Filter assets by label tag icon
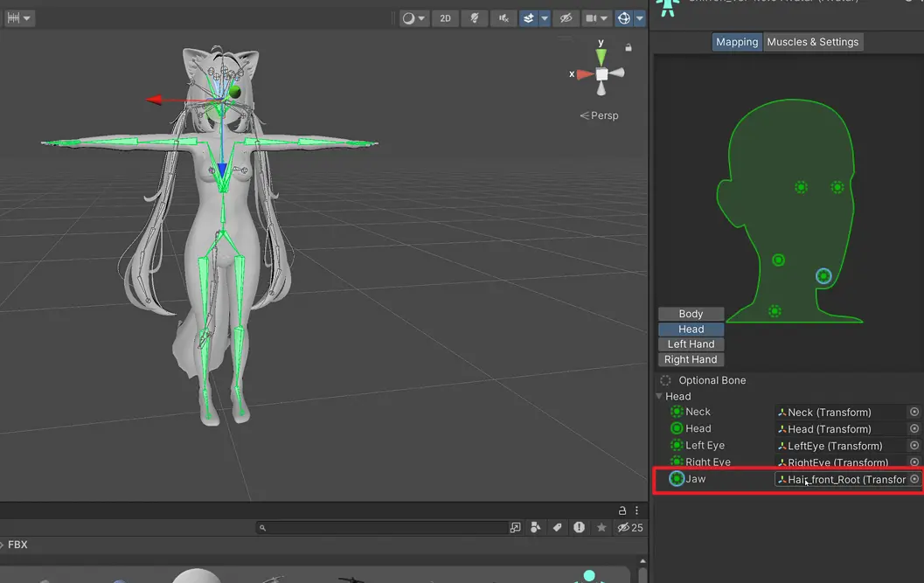Viewport: 924px width, 583px height. click(x=557, y=528)
